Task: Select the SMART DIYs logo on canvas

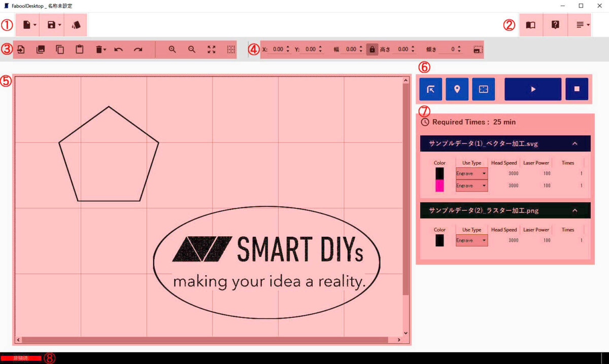Action: point(267,262)
